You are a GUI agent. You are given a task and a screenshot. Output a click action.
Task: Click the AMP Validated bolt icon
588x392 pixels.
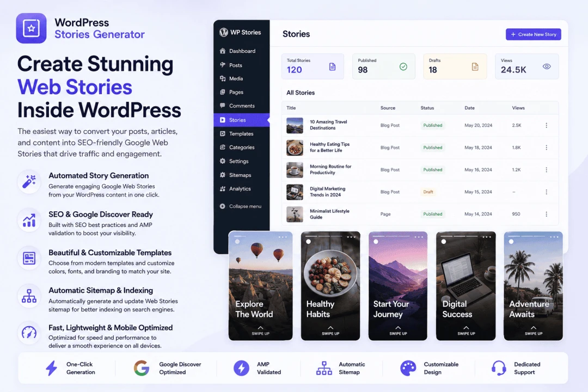point(241,368)
